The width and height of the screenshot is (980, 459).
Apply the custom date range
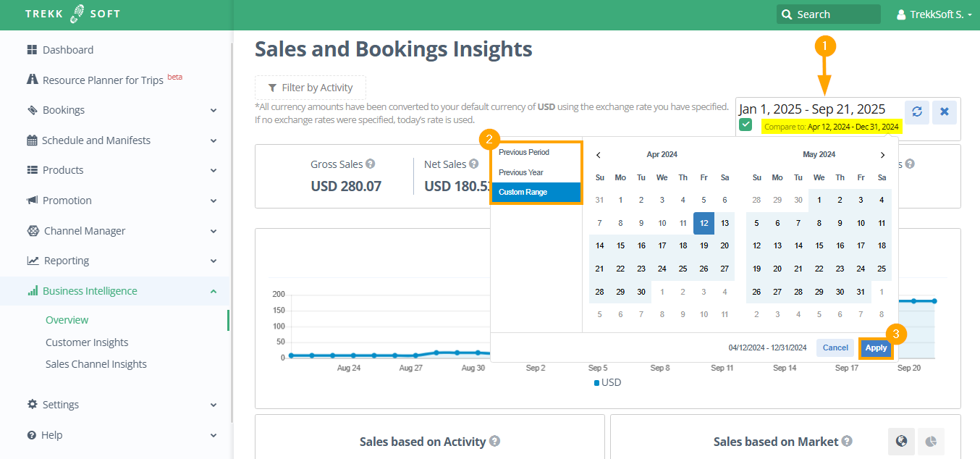[x=876, y=348]
